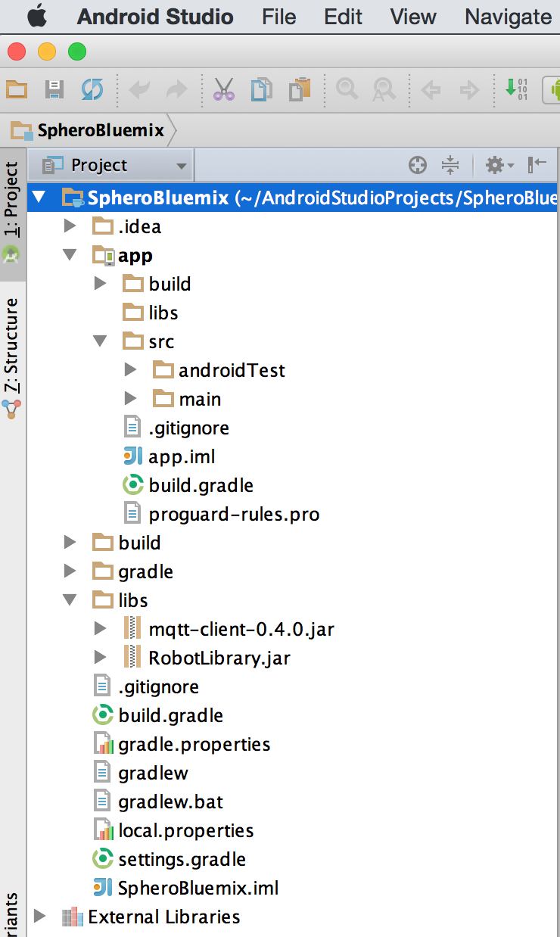Open the Android Studio application menu
This screenshot has height=937, width=560.
pyautogui.click(x=155, y=17)
